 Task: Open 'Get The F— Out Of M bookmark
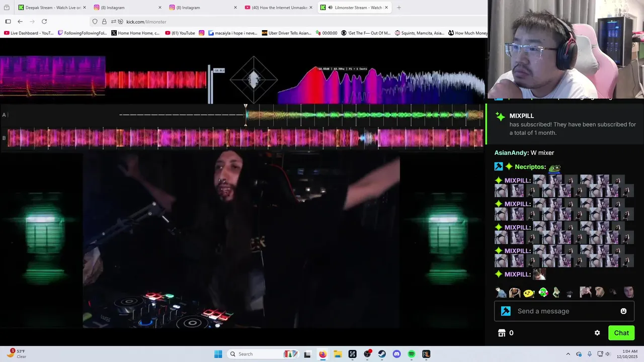click(366, 33)
